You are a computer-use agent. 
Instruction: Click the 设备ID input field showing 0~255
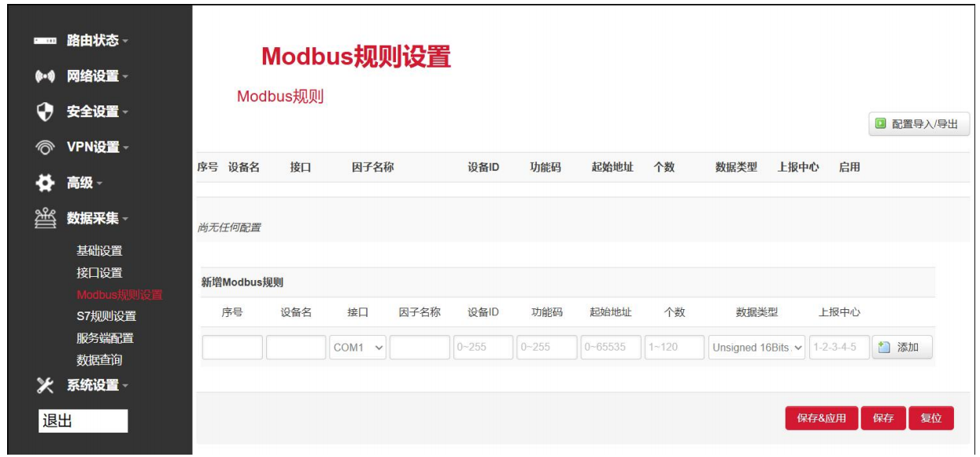click(x=482, y=347)
